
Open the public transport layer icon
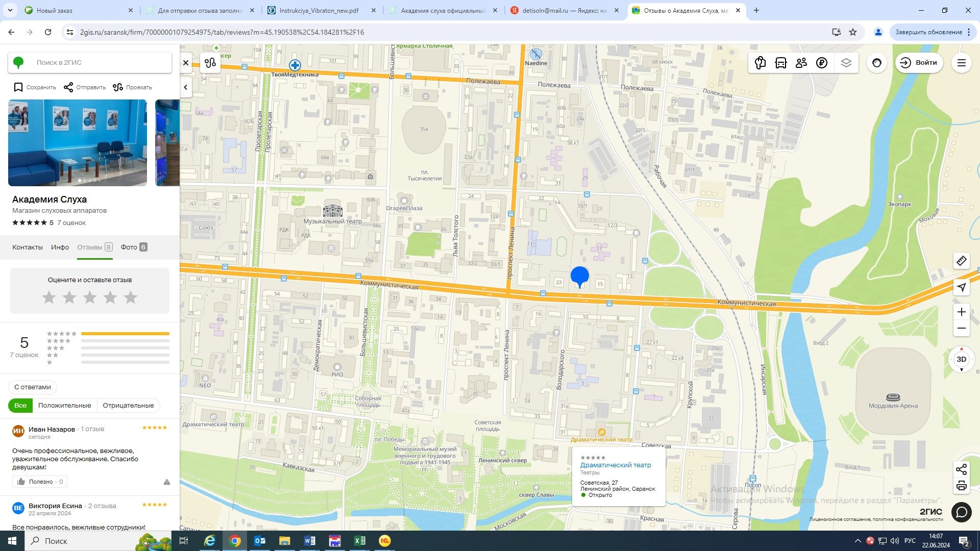780,63
